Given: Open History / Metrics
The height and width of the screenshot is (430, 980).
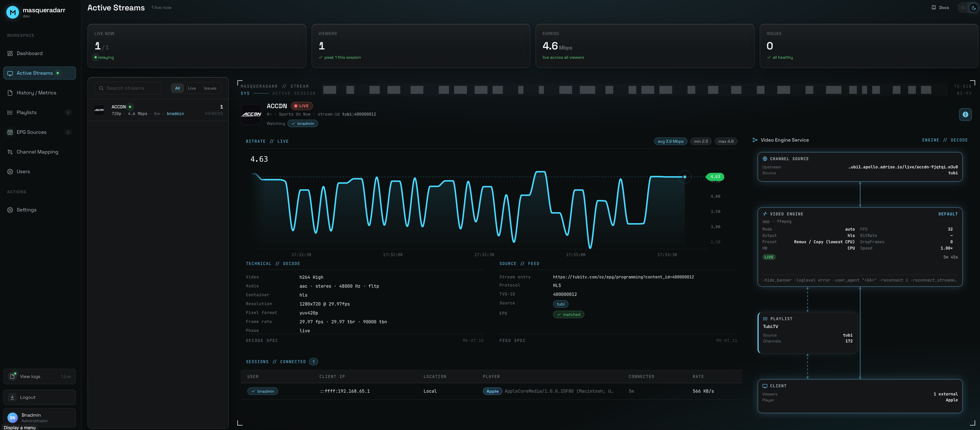Looking at the screenshot, I should (x=40, y=93).
